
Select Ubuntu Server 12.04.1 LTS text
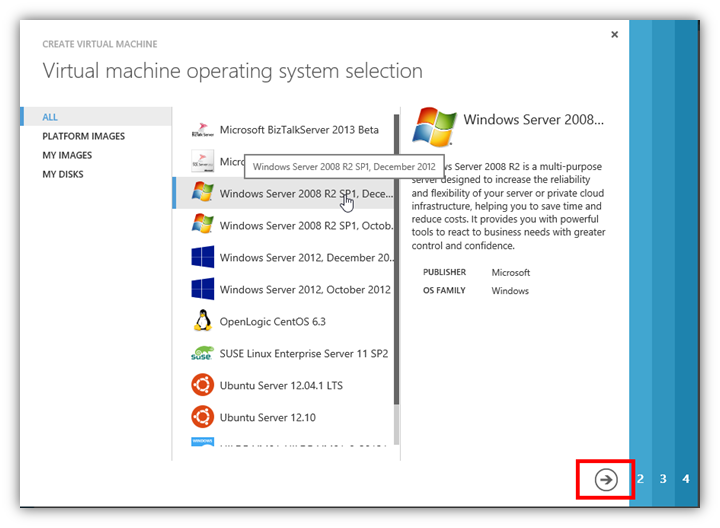(x=281, y=386)
